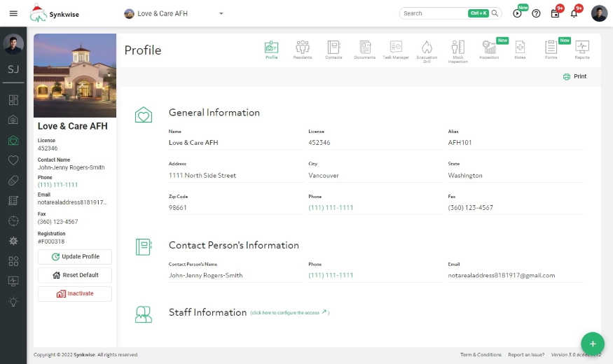Open the help question mark icon

click(x=536, y=13)
